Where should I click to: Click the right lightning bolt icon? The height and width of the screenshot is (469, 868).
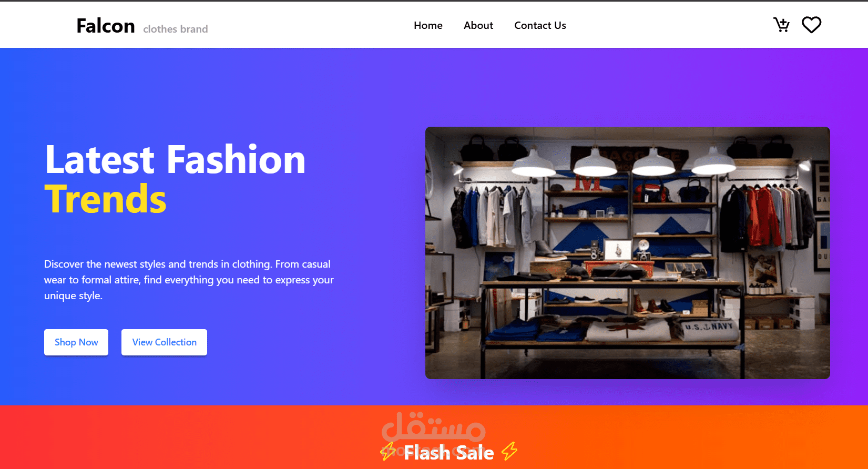coord(509,451)
